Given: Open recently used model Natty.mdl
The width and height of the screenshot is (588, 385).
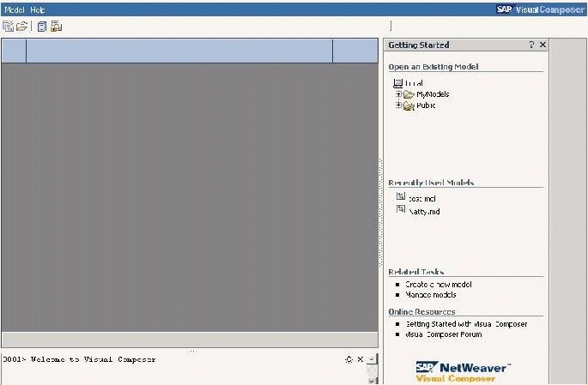Looking at the screenshot, I should pyautogui.click(x=423, y=211).
